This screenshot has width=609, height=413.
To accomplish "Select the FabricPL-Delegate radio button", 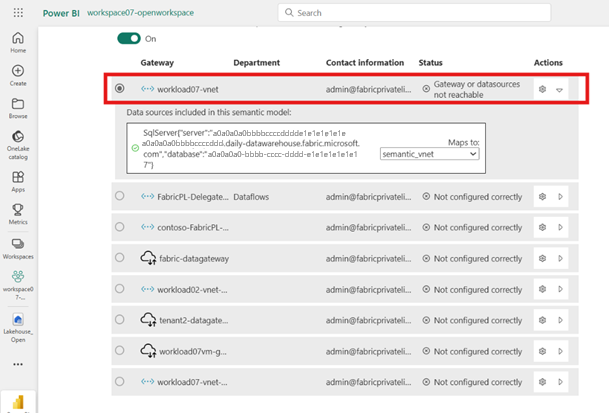I will point(120,196).
